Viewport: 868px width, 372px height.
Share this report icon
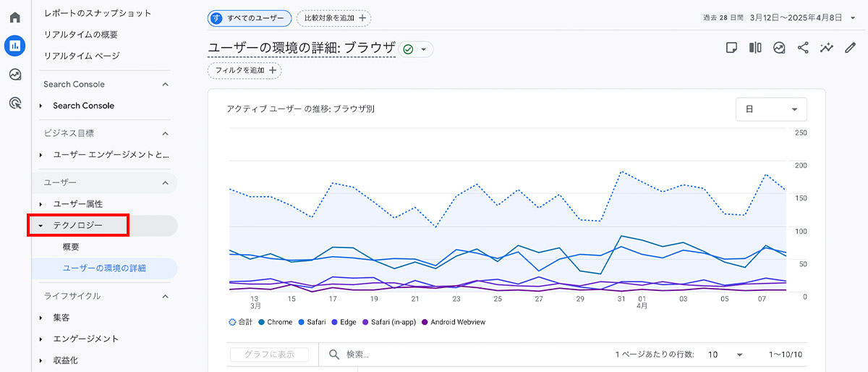(803, 48)
